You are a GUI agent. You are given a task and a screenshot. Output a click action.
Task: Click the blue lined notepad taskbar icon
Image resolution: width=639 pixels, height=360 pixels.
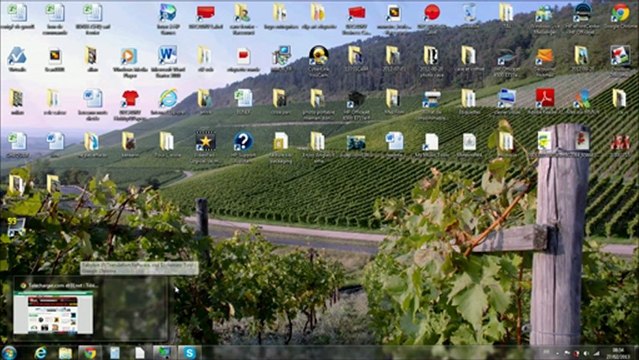click(115, 353)
